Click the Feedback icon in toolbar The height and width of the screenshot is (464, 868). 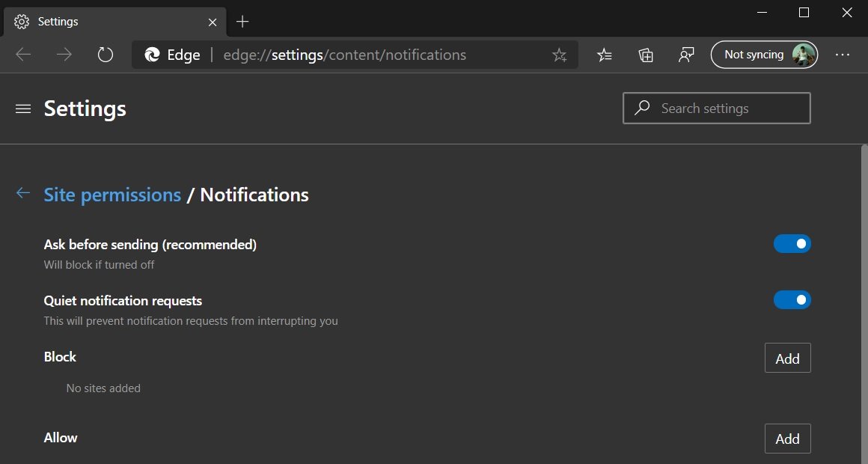pyautogui.click(x=686, y=55)
